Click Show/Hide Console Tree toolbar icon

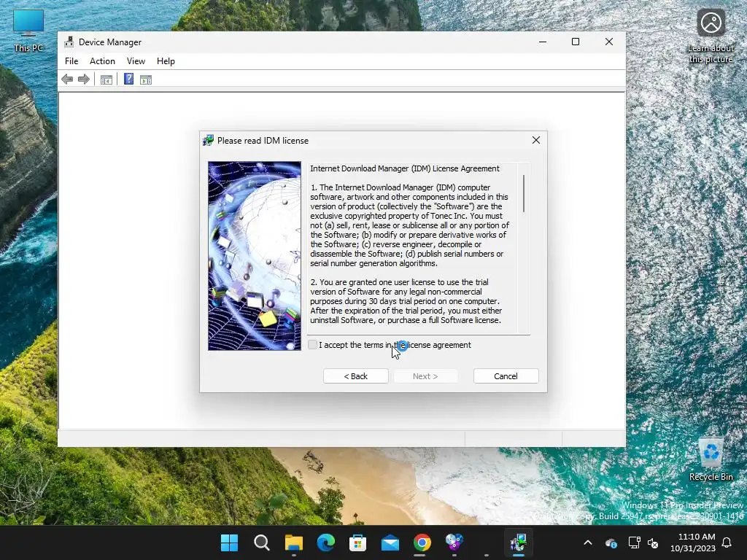click(x=107, y=79)
